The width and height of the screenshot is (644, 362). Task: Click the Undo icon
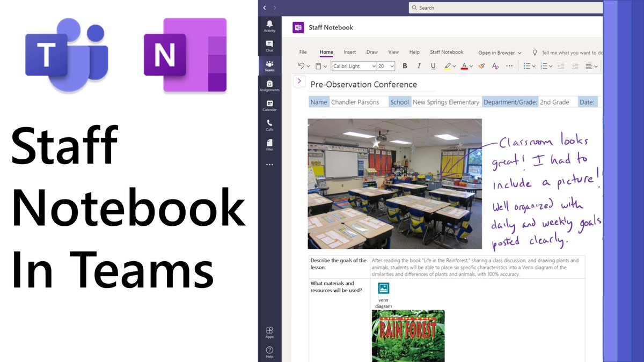tap(301, 66)
